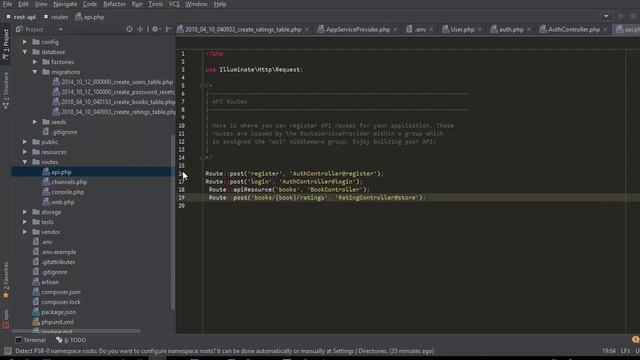
Task: Click routes breadcrumb in navigation bar
Action: (x=56, y=17)
